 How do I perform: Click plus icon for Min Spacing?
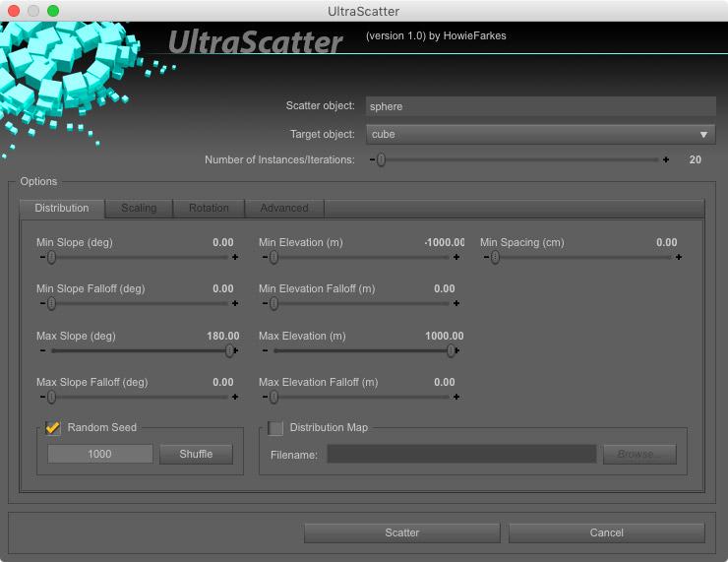coord(679,257)
